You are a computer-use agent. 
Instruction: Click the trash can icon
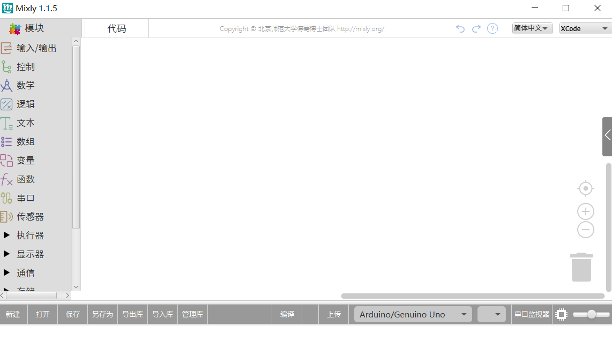pos(581,267)
